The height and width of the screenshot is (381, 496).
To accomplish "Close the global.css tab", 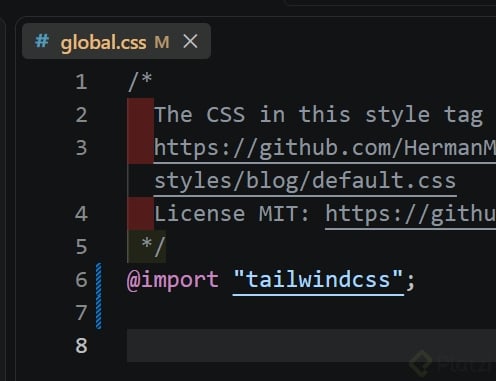I will point(190,41).
